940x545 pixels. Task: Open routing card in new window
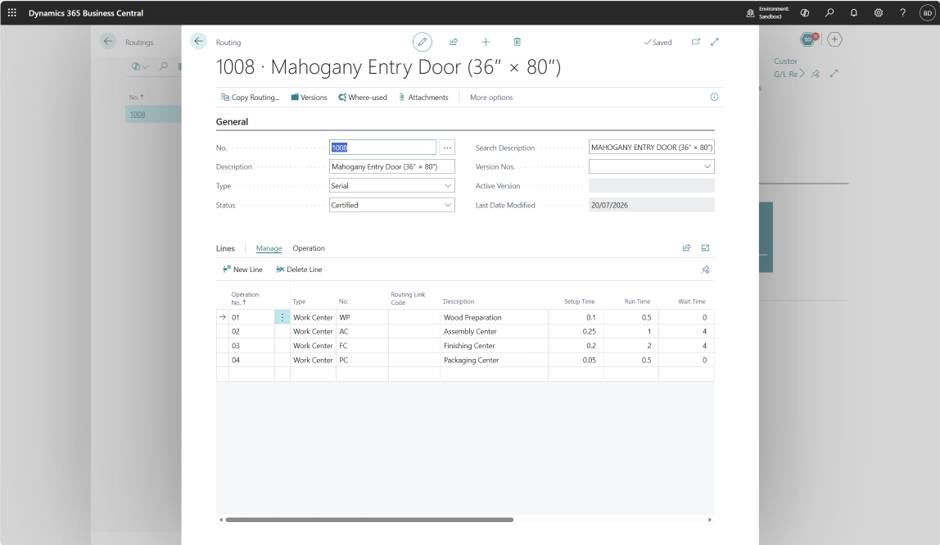click(x=695, y=42)
